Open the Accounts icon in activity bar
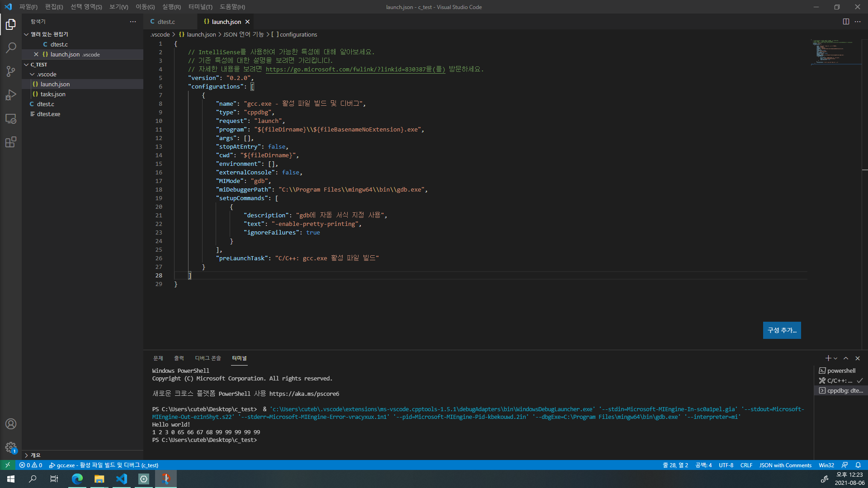This screenshot has height=488, width=868. tap(11, 424)
